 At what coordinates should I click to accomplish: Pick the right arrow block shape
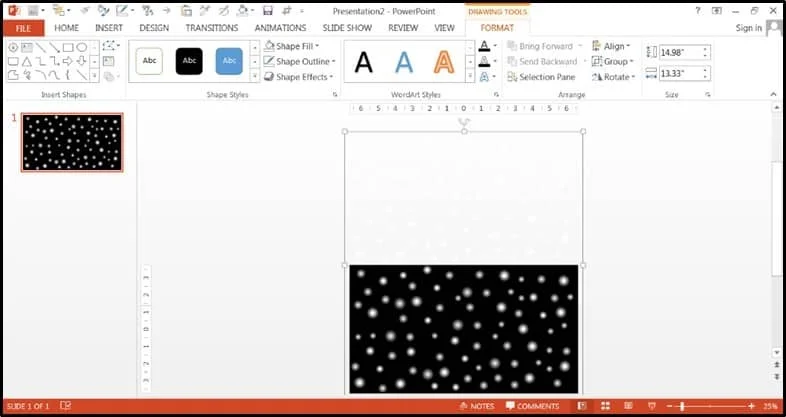click(x=68, y=62)
